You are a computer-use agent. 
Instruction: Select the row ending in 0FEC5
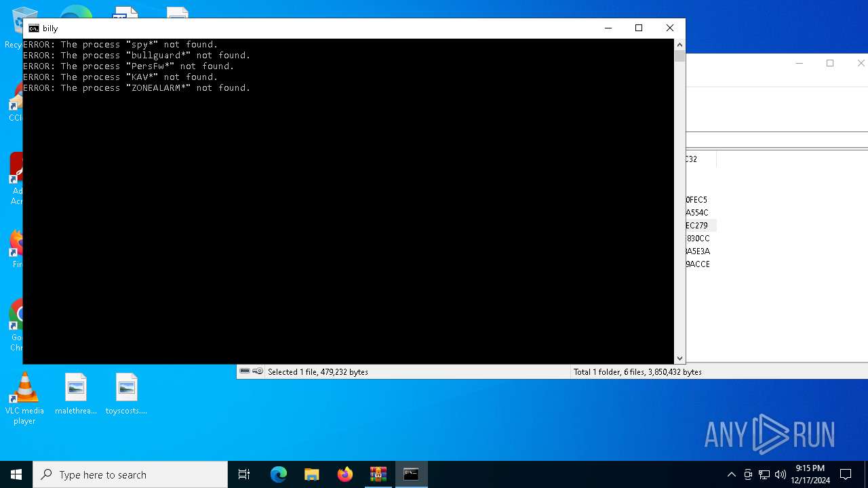click(x=697, y=200)
